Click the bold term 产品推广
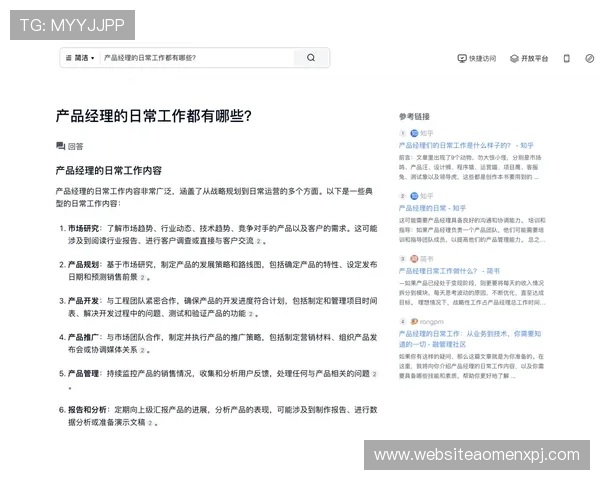This screenshot has height=480, width=600. click(83, 337)
